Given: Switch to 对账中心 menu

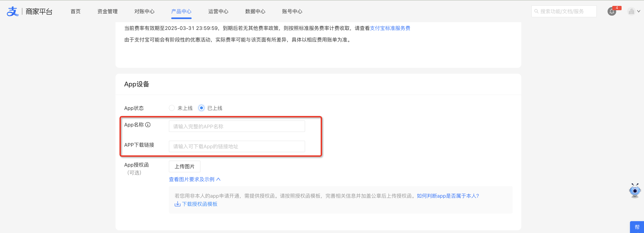Looking at the screenshot, I should click(144, 11).
